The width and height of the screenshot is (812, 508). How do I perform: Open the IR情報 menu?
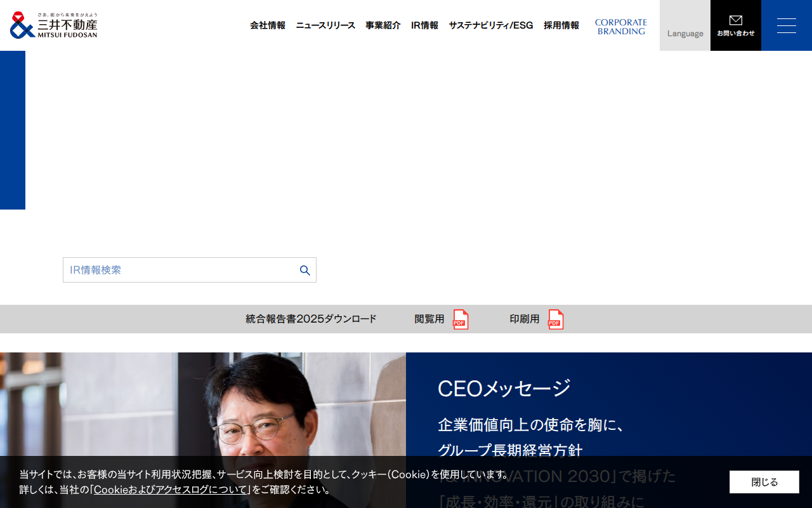424,25
